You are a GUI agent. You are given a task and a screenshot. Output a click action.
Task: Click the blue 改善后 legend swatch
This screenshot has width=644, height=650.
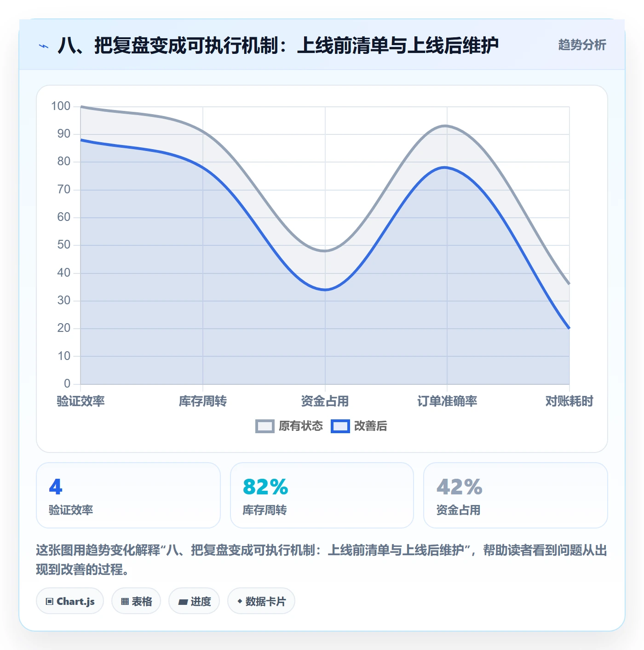340,426
